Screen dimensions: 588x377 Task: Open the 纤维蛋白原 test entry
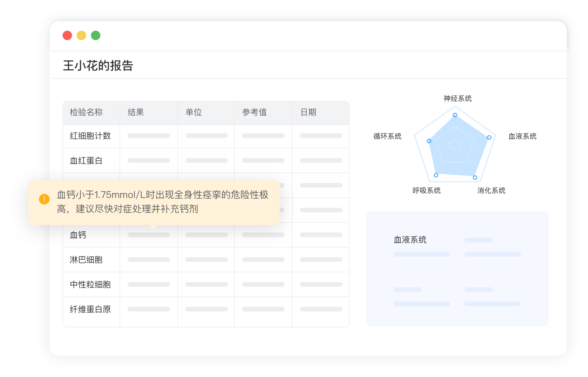[x=90, y=309]
